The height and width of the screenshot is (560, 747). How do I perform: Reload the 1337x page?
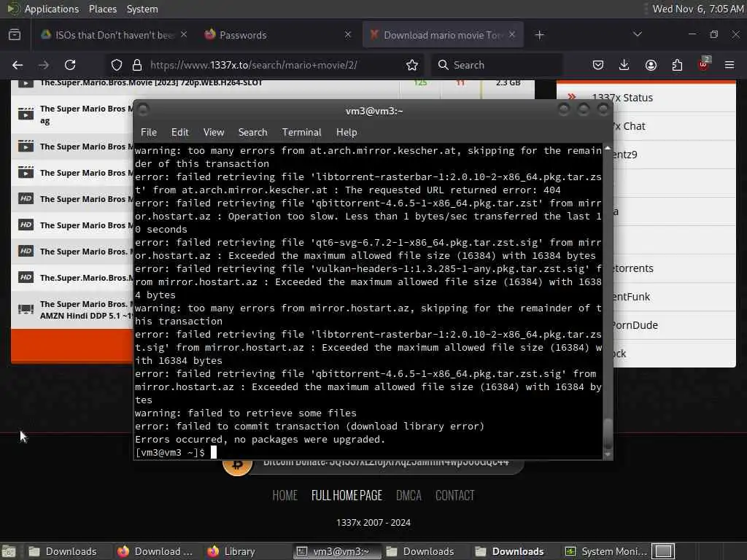(70, 65)
